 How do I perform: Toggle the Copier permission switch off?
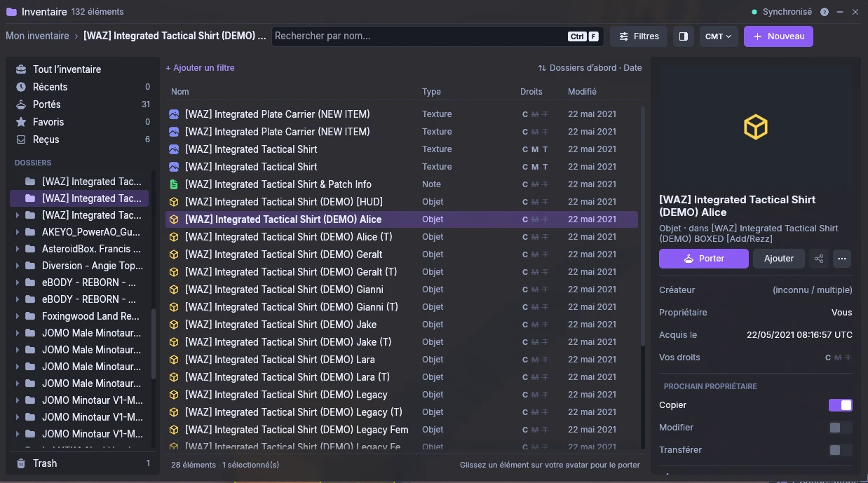pyautogui.click(x=841, y=405)
